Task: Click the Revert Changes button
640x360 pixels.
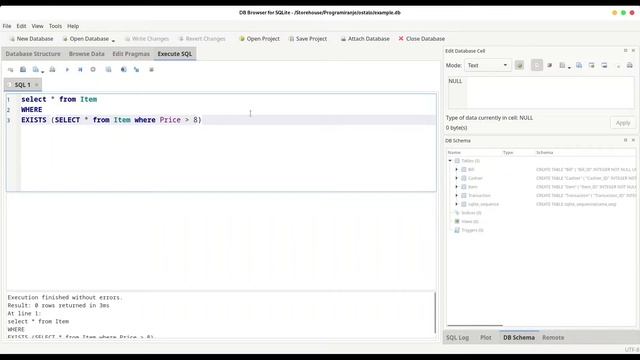Action: (202, 39)
